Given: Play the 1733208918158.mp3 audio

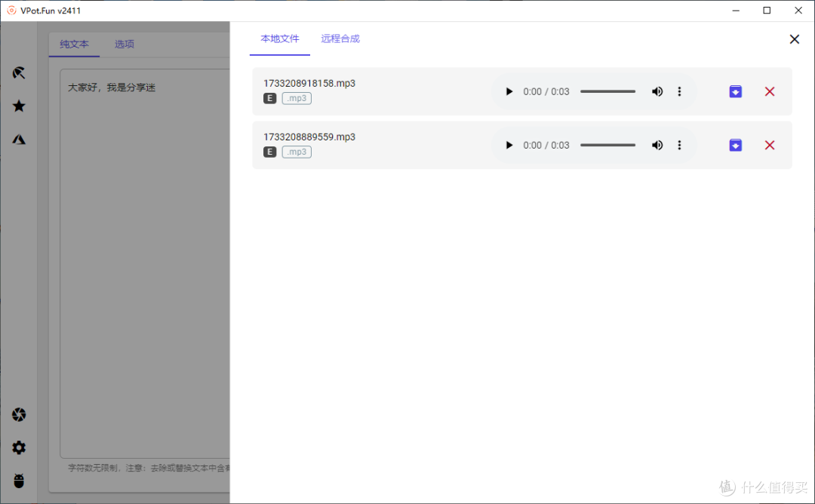Looking at the screenshot, I should pos(509,91).
